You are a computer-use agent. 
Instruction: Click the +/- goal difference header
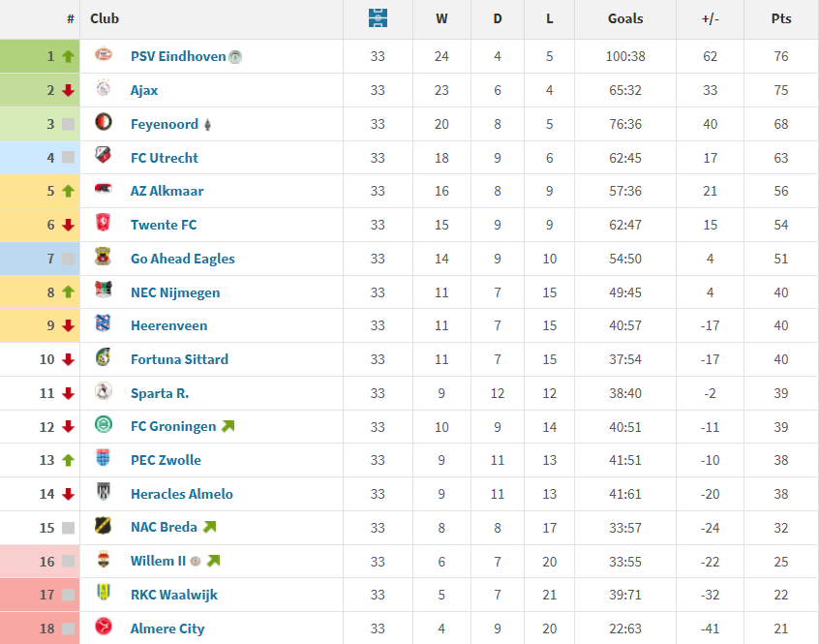(x=710, y=18)
